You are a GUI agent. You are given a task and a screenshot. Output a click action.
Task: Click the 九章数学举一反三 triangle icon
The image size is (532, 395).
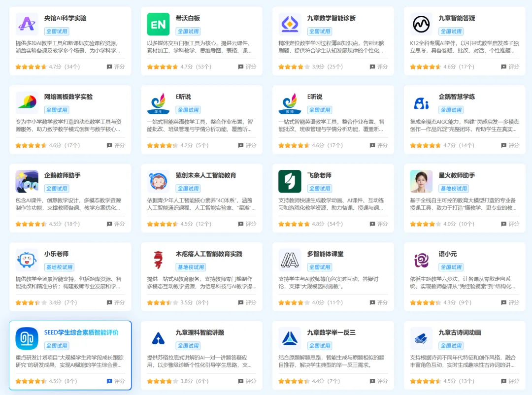pyautogui.click(x=290, y=338)
